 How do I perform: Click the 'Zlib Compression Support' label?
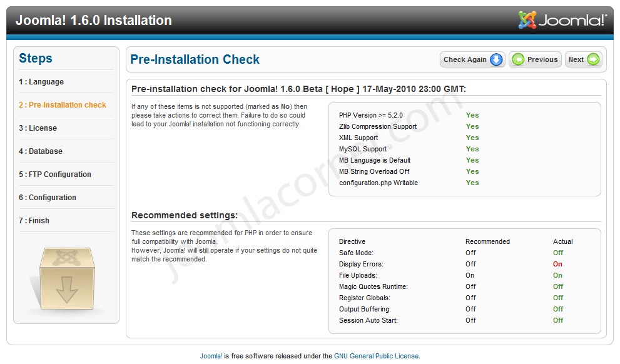tap(378, 126)
